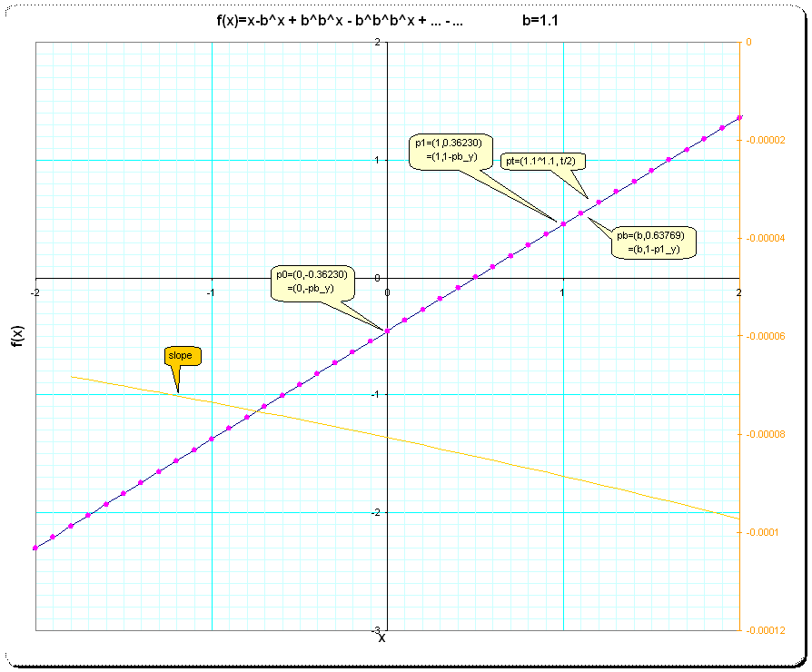Select the p0=(0,-0.36230) callout box
The width and height of the screenshot is (812, 672).
tap(312, 281)
